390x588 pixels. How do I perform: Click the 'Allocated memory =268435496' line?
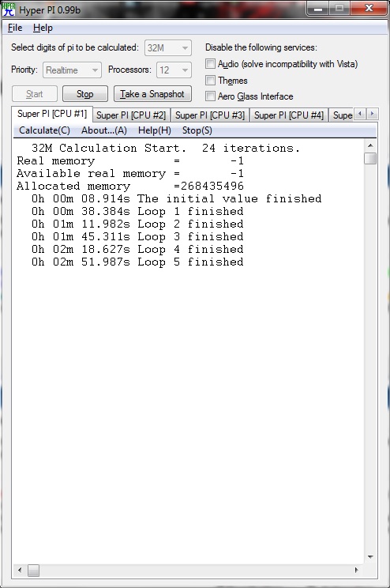[130, 186]
